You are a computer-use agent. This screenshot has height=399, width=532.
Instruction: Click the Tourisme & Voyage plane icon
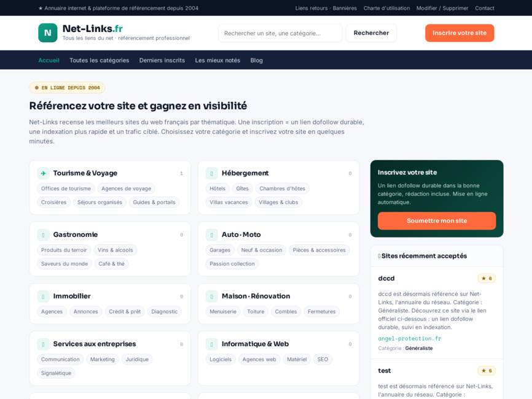[x=43, y=173]
